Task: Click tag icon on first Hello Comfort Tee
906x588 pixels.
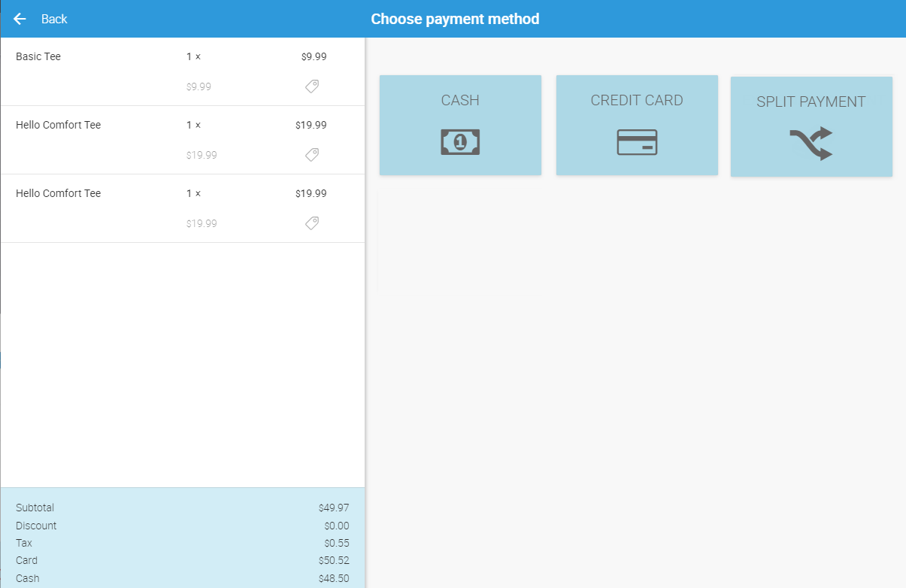Action: tap(312, 155)
